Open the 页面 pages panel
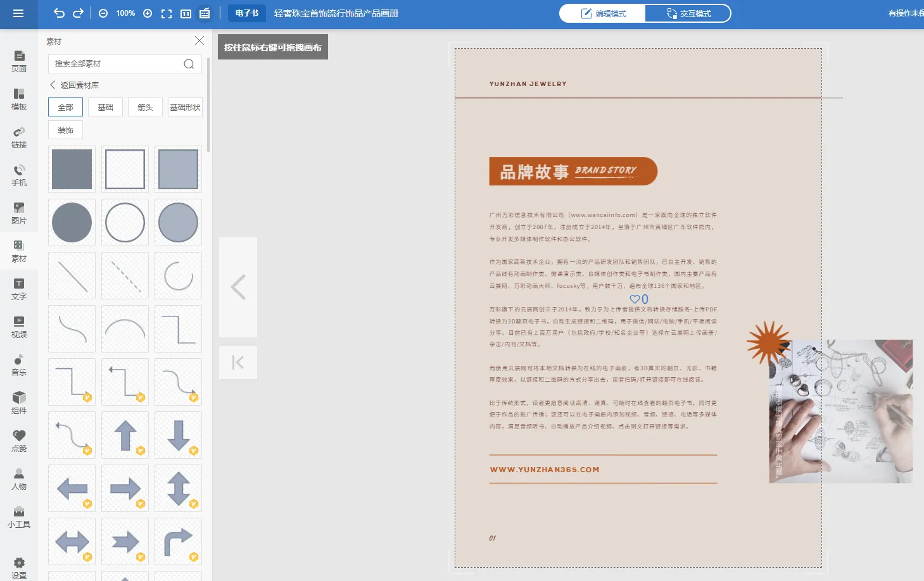 pyautogui.click(x=19, y=61)
